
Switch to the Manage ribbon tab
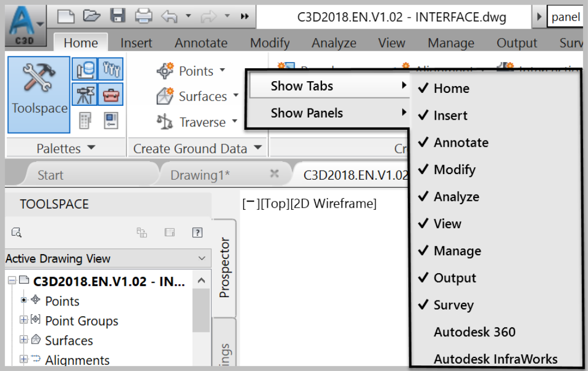451,43
